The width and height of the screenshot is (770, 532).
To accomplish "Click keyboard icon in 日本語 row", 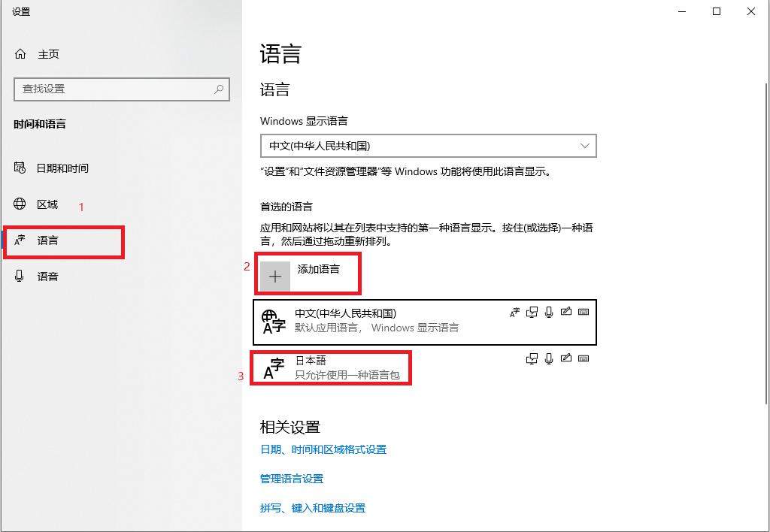I will pyautogui.click(x=584, y=358).
